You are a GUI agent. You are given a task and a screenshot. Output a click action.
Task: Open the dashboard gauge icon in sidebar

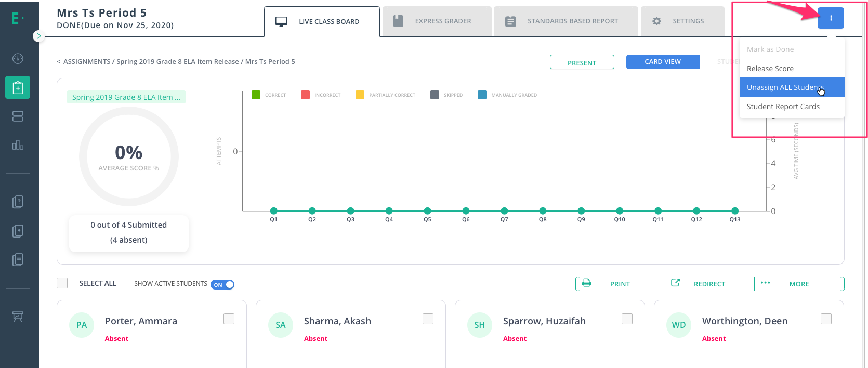[18, 58]
